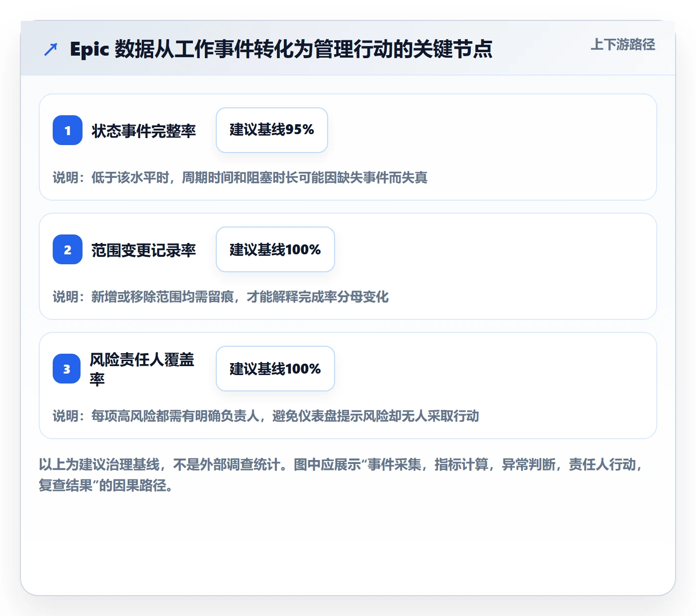Click the number 2 badge

point(68,249)
